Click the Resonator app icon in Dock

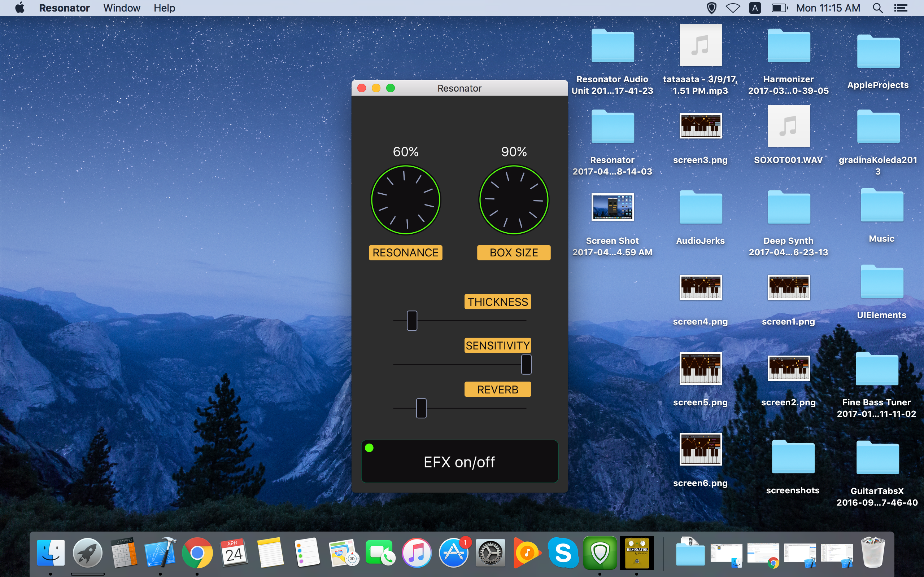[x=636, y=552]
